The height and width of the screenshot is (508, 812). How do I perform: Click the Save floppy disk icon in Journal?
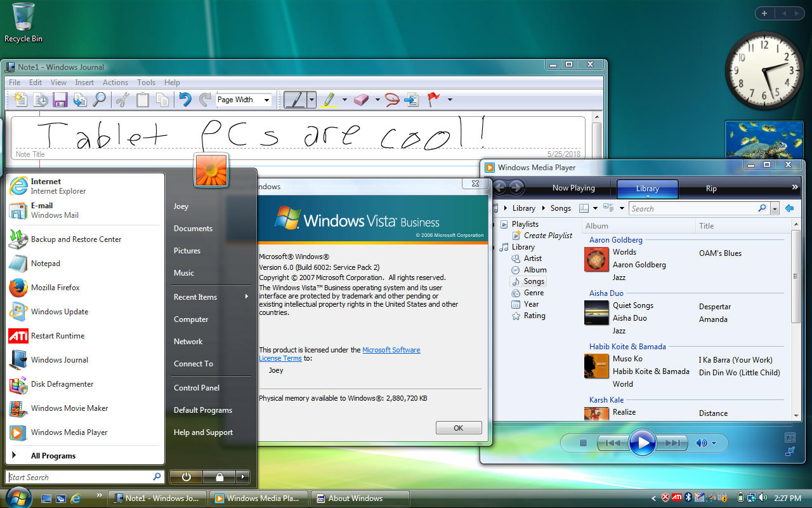(x=60, y=100)
